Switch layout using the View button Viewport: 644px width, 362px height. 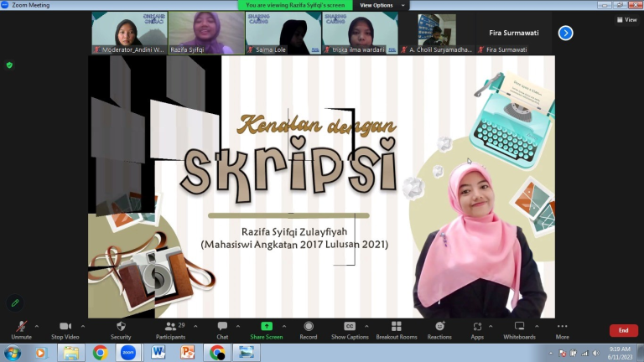point(626,19)
